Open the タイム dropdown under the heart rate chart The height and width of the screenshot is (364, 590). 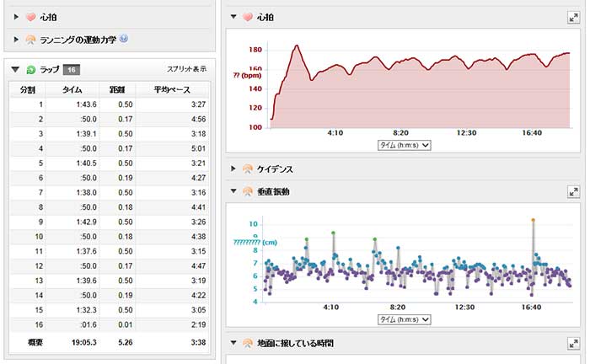pos(405,145)
